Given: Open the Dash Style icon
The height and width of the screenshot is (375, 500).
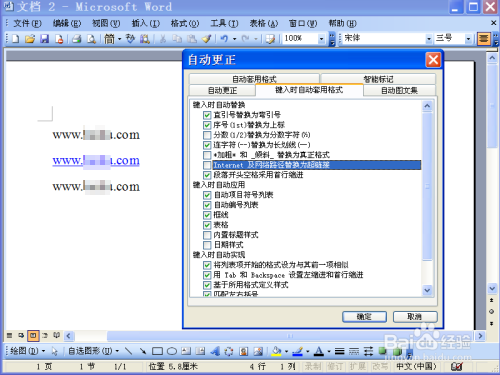Looking at the screenshot, I should tap(354, 351).
